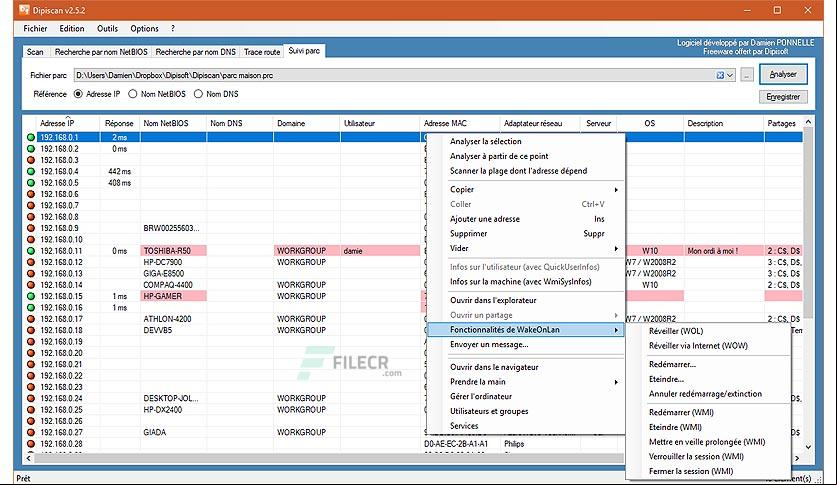The image size is (837, 485).
Task: Switch to the Trace route tab
Action: click(262, 52)
